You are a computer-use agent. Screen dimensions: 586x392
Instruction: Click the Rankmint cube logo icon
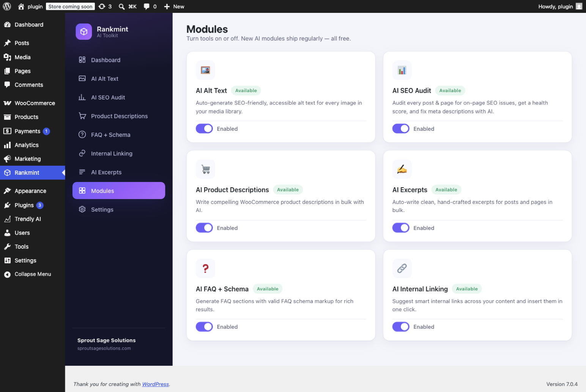pyautogui.click(x=83, y=32)
